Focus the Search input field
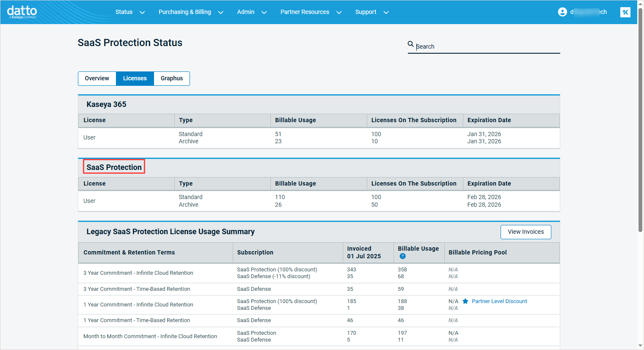This screenshot has width=644, height=350. pos(487,46)
